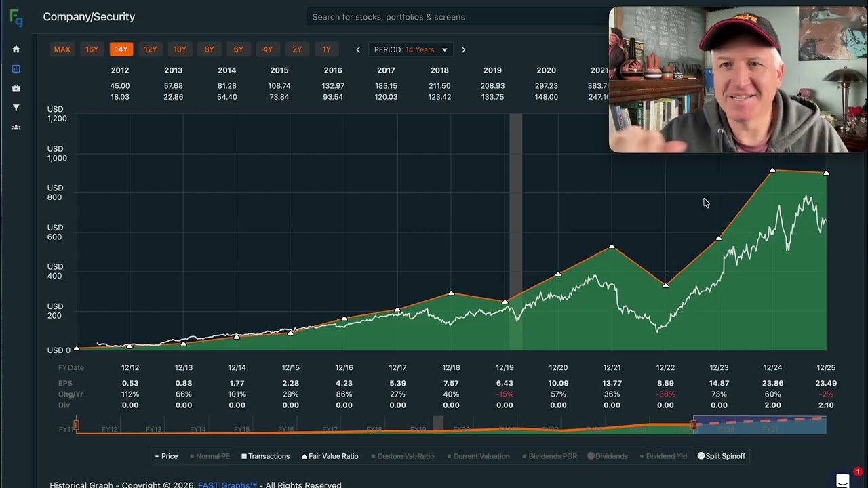
Task: Click the FYDate row label
Action: 71,368
